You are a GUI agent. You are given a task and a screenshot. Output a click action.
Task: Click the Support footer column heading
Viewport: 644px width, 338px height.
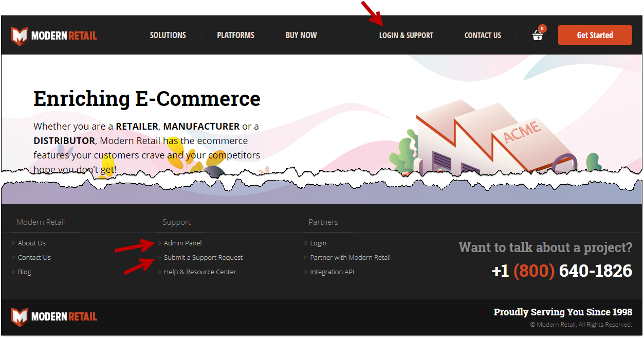[x=177, y=222]
